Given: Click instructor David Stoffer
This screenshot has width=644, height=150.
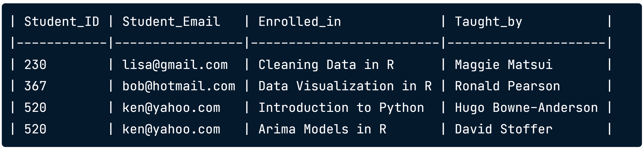Looking at the screenshot, I should (x=503, y=129).
